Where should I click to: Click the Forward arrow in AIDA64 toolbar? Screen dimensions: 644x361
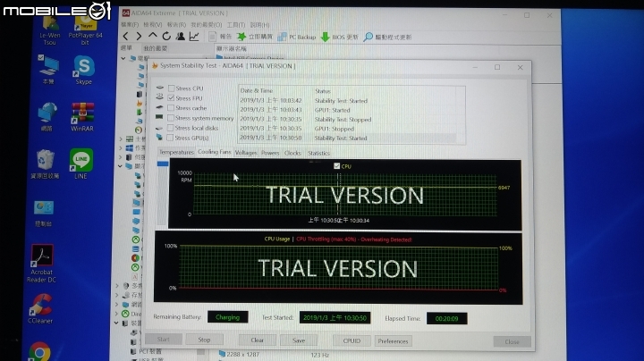139,37
